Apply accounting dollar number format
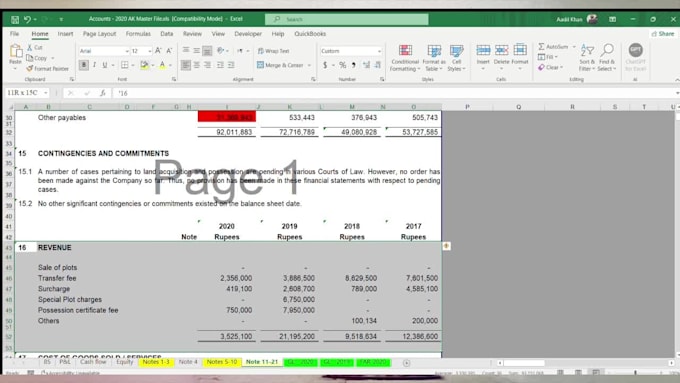Viewport: 680px width, 383px height. point(325,65)
